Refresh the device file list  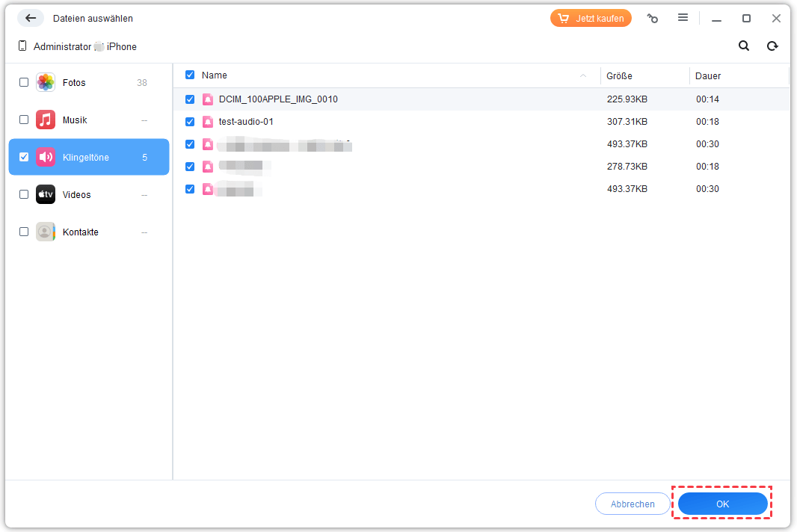coord(772,46)
